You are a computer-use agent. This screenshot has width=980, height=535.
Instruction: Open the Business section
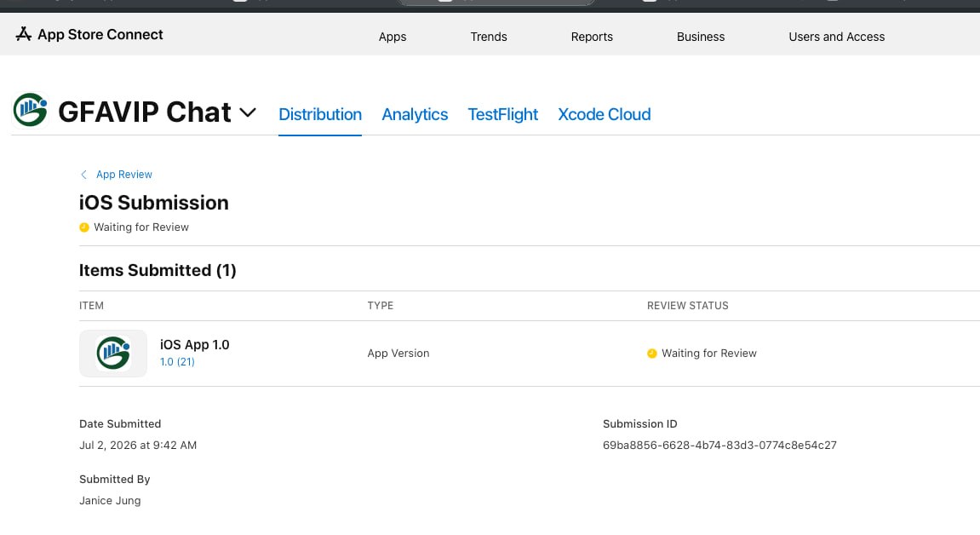click(x=701, y=37)
